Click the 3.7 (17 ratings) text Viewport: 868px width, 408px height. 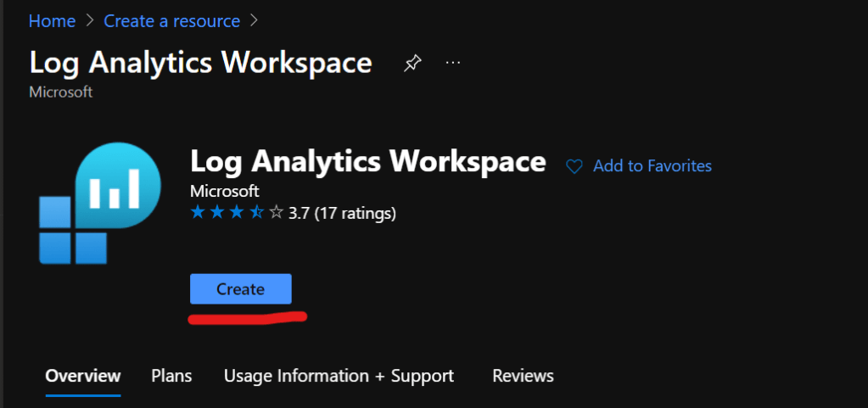(342, 213)
